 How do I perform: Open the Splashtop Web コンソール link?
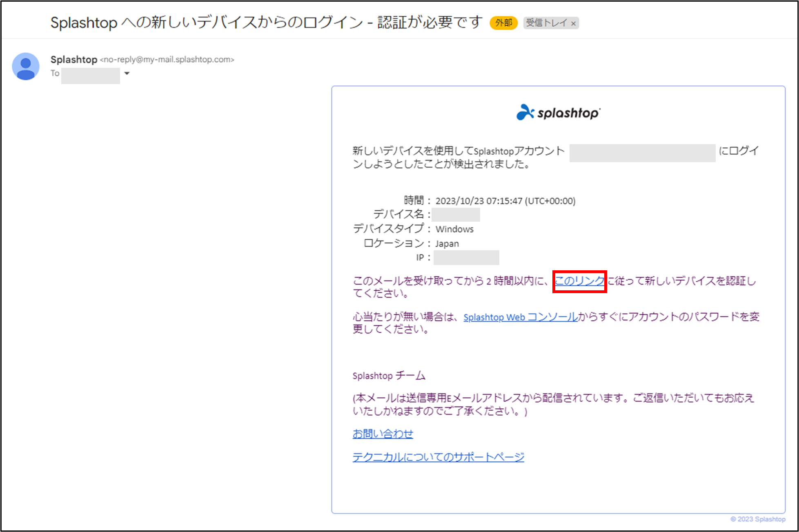521,317
